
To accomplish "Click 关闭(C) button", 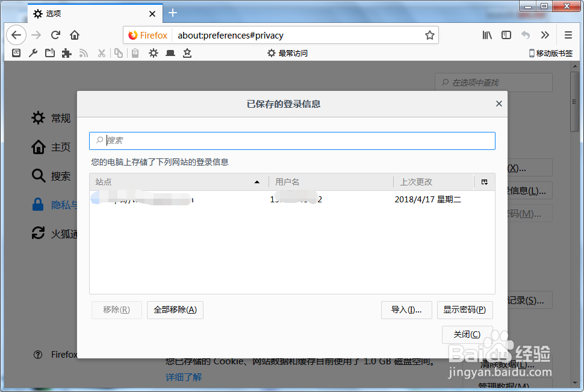I will click(467, 334).
